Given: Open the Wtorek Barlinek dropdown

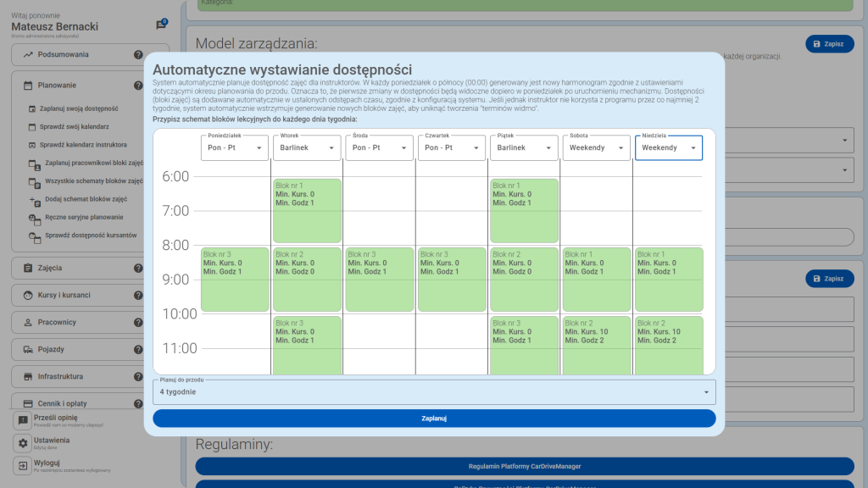Looking at the screenshot, I should click(306, 147).
